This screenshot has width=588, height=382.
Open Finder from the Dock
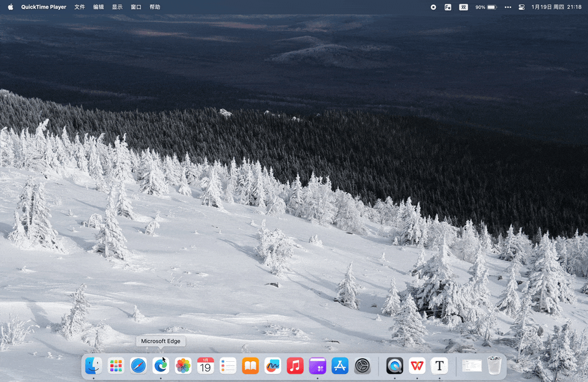tap(92, 365)
